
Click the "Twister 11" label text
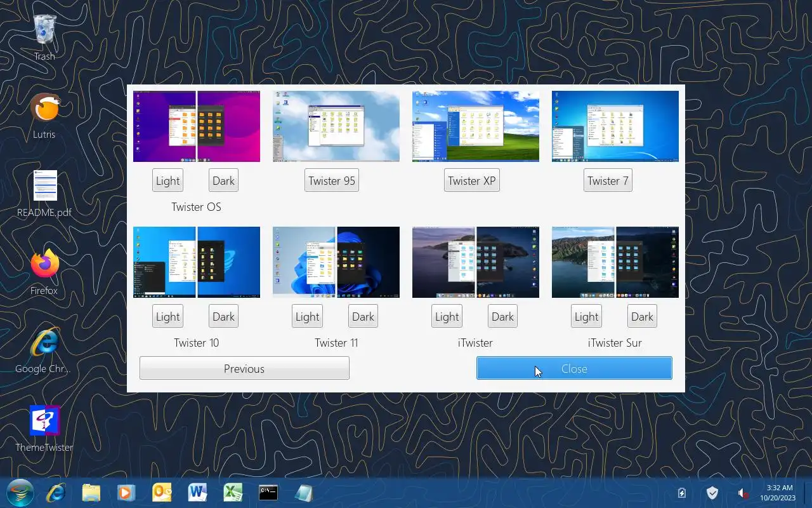tap(336, 343)
